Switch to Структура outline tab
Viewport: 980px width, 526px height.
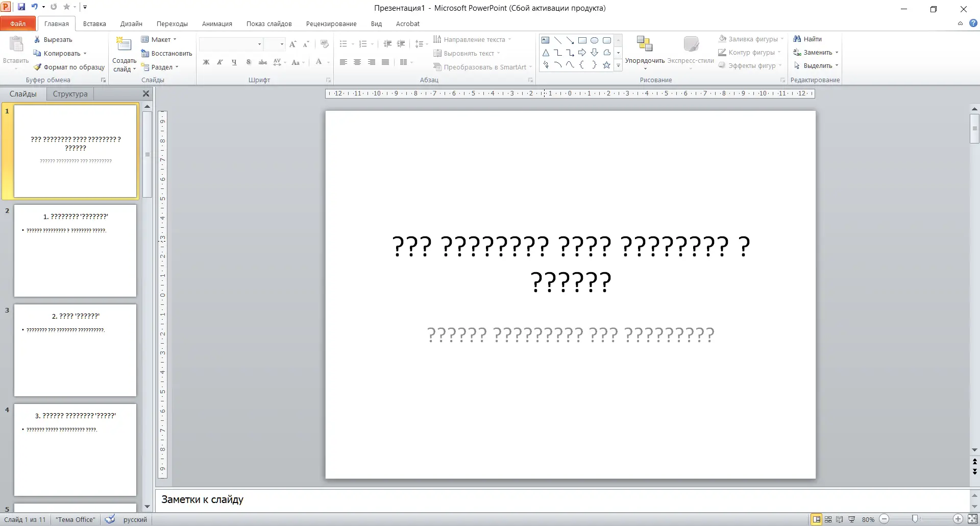70,94
